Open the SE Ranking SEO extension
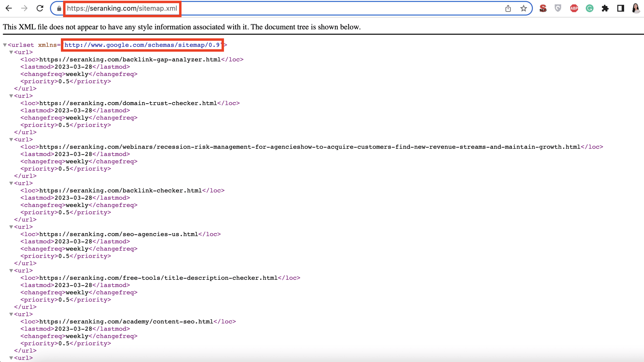The width and height of the screenshot is (644, 362). 543,9
